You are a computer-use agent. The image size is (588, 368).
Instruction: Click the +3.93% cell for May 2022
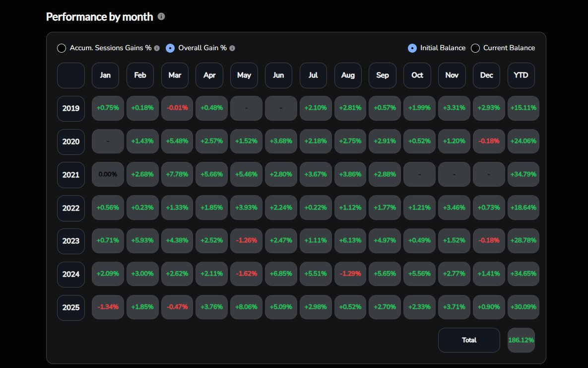[x=247, y=208]
